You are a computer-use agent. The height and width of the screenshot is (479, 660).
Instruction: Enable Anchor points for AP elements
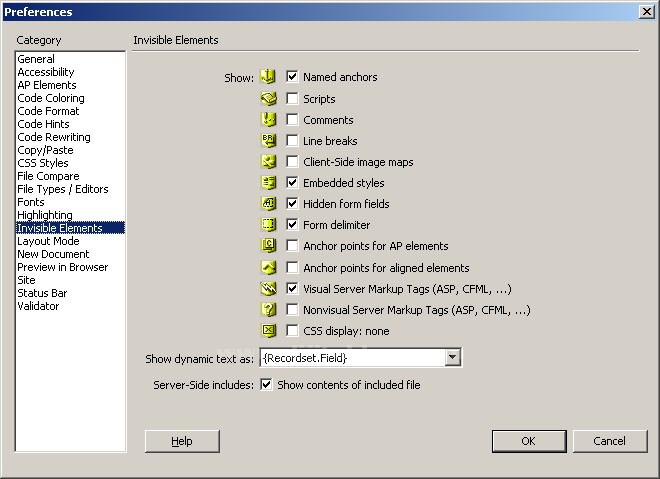293,246
